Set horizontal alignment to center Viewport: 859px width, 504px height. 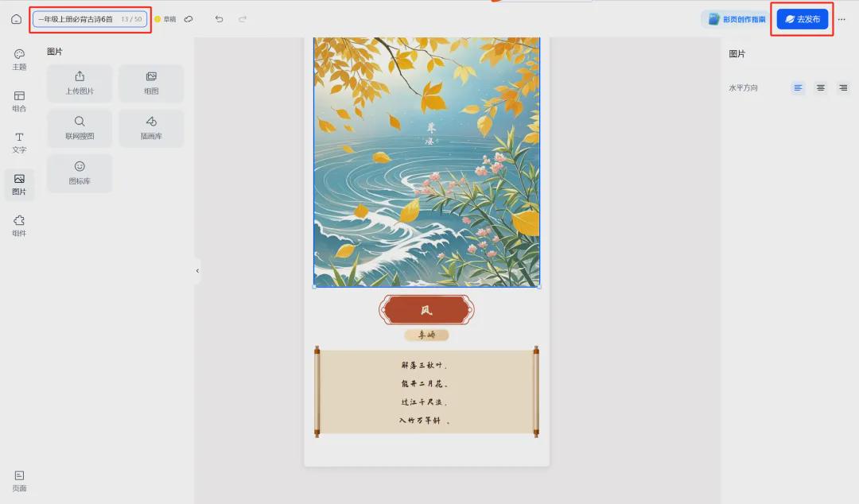coord(820,88)
